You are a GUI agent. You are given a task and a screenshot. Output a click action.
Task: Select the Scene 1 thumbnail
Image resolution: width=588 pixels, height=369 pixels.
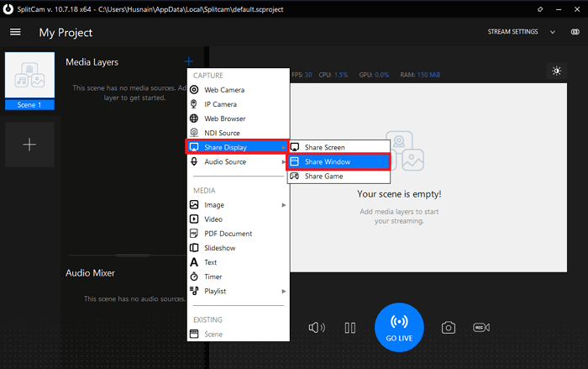pyautogui.click(x=29, y=75)
